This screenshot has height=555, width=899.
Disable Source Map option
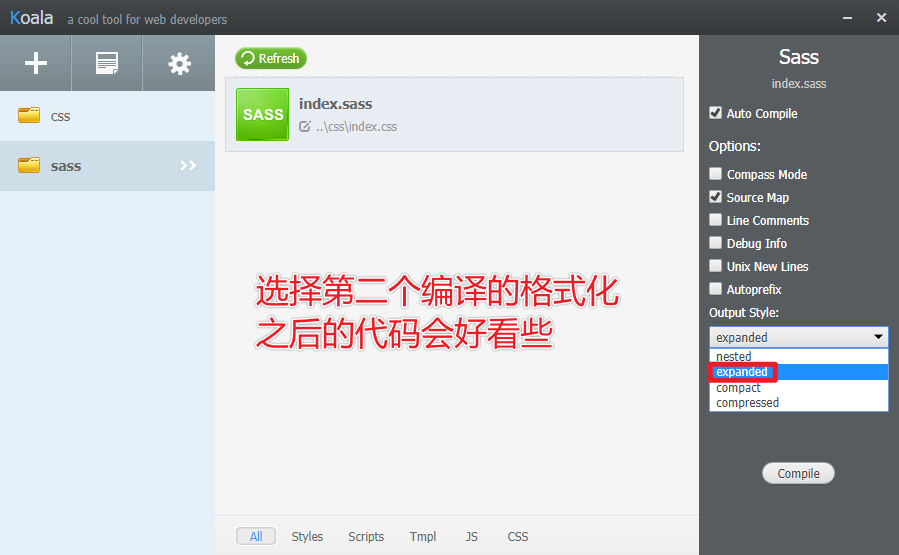(715, 197)
